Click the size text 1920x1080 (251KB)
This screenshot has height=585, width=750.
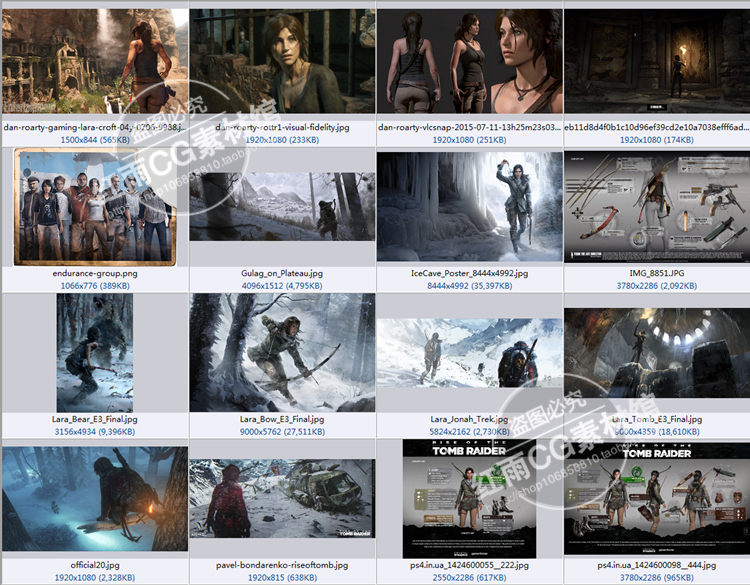click(x=469, y=140)
